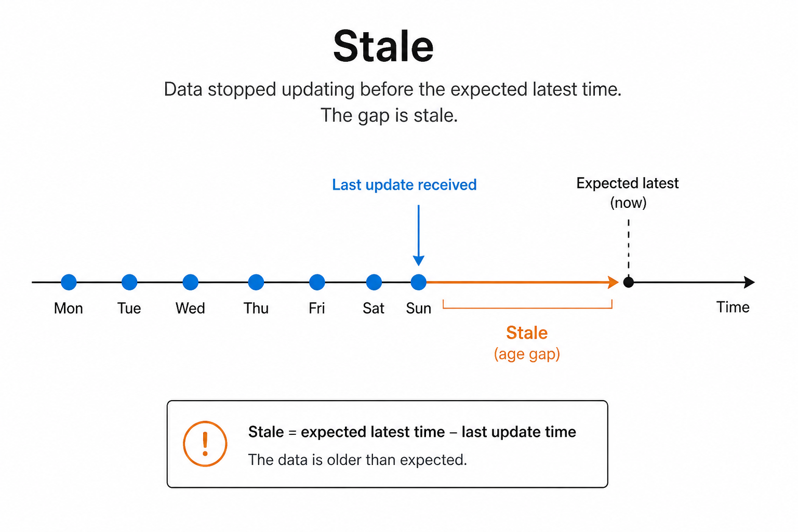Click the Expected latest (now) label
The image size is (798, 532).
628,193
